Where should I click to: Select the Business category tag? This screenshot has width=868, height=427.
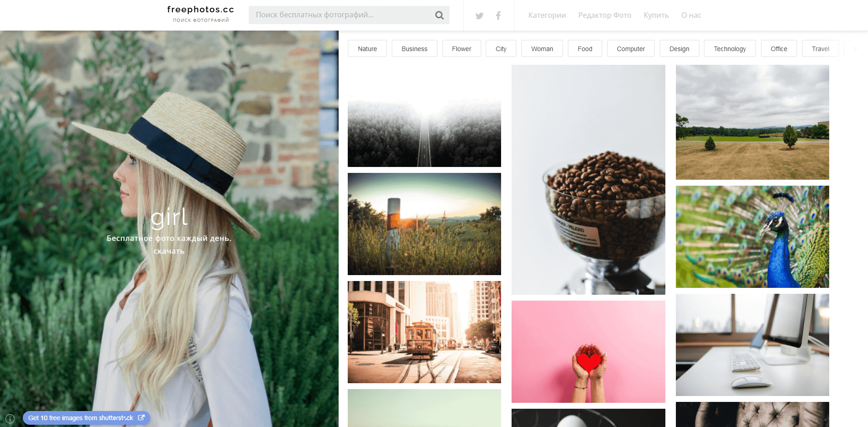tap(414, 48)
